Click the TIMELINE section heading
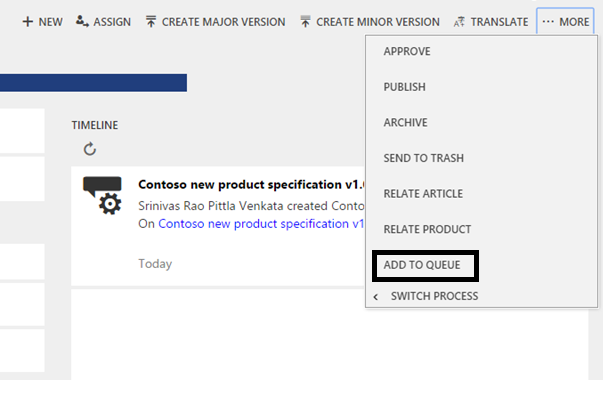Viewport: 603px width, 397px height. (x=95, y=125)
